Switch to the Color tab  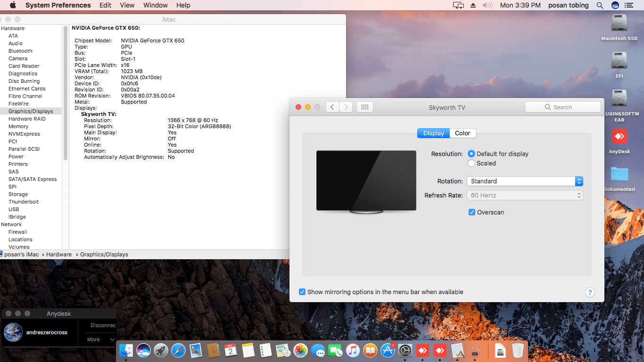(x=462, y=133)
